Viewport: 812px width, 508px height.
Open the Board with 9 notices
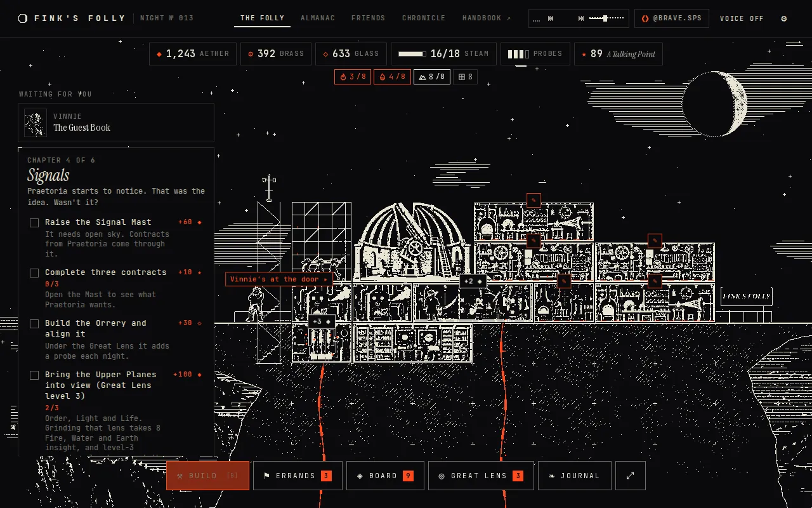pyautogui.click(x=385, y=476)
